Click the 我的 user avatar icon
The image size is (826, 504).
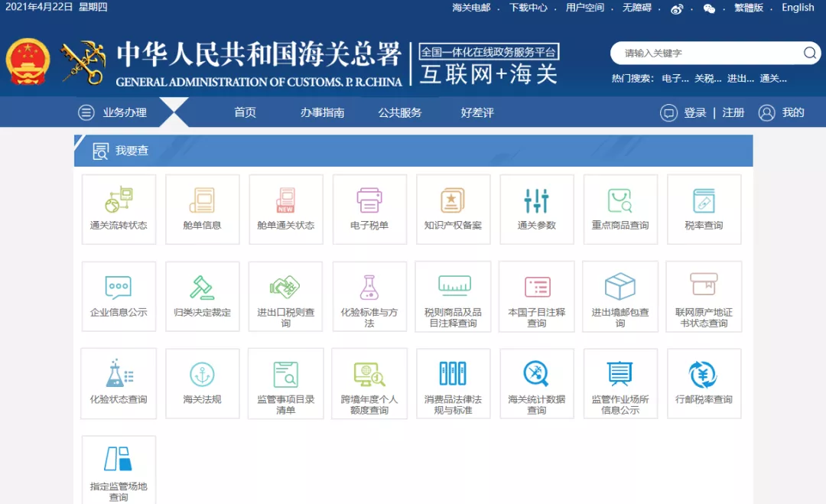(766, 112)
